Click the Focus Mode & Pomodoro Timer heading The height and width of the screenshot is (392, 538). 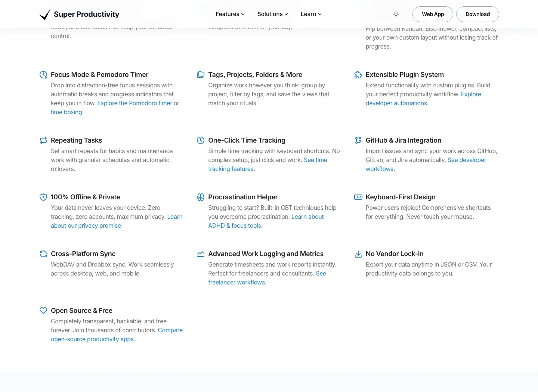100,75
